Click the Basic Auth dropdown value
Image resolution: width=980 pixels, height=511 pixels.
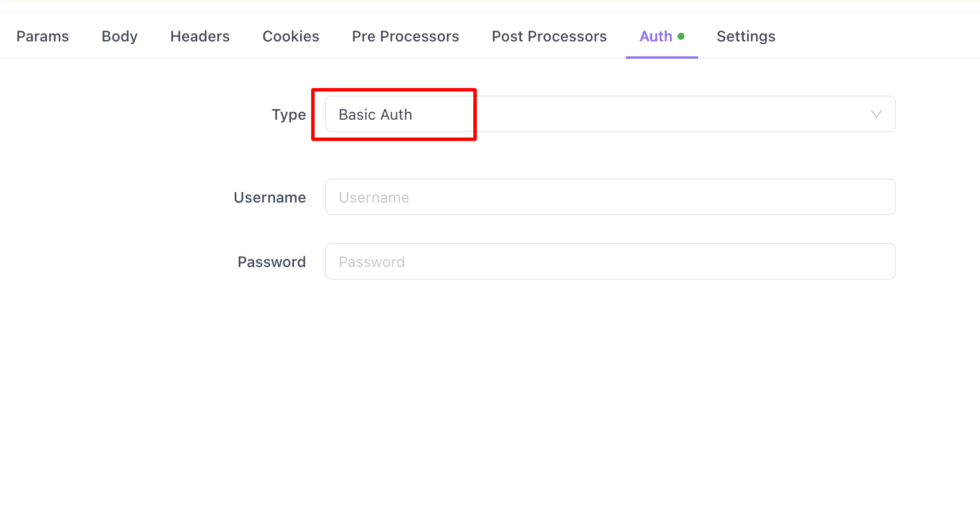pyautogui.click(x=375, y=114)
